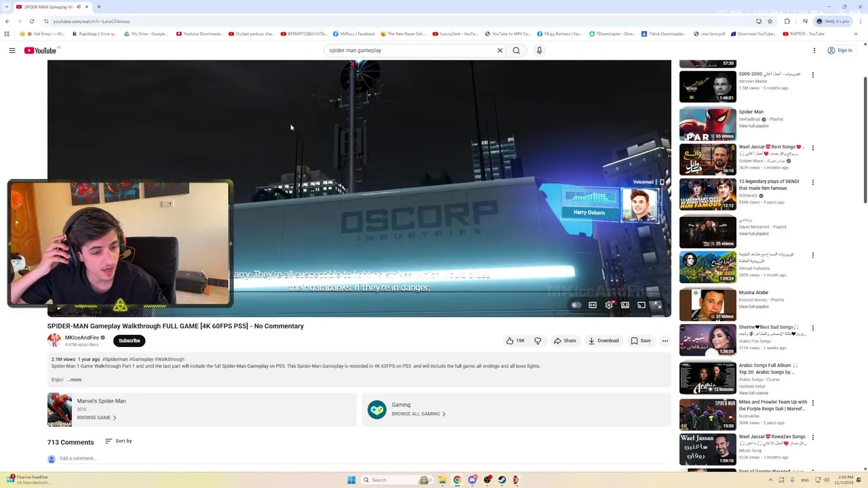This screenshot has width=868, height=488.
Task: Open more actions ellipsis beside Save
Action: pyautogui.click(x=665, y=341)
